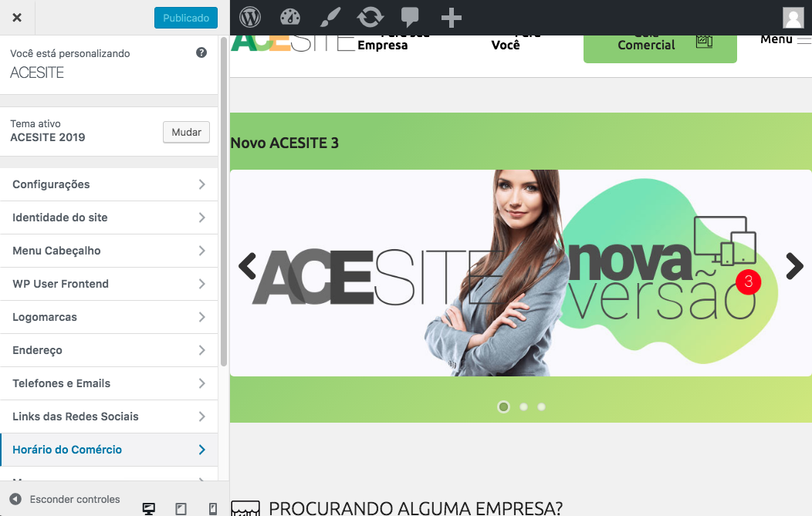Open the comments bubble icon
The width and height of the screenshot is (812, 516).
pos(410,18)
